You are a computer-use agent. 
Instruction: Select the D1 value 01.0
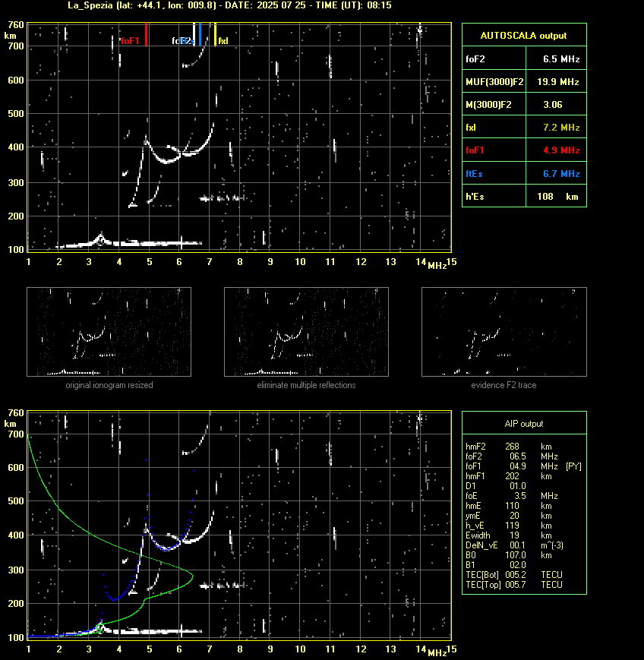pyautogui.click(x=518, y=486)
